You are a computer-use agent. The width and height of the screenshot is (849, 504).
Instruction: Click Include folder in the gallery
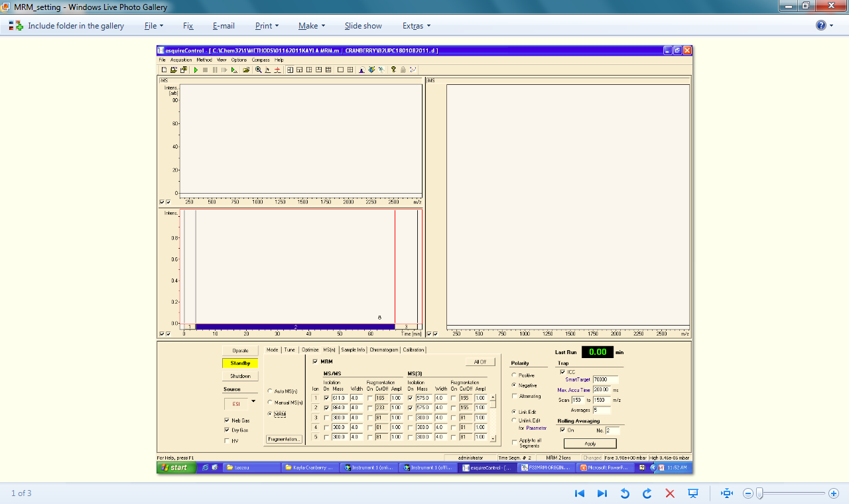point(66,26)
